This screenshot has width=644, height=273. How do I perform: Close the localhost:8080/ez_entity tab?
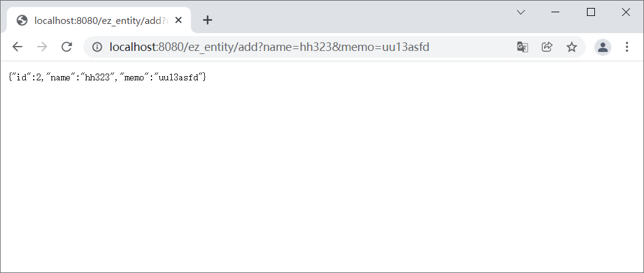tap(178, 20)
